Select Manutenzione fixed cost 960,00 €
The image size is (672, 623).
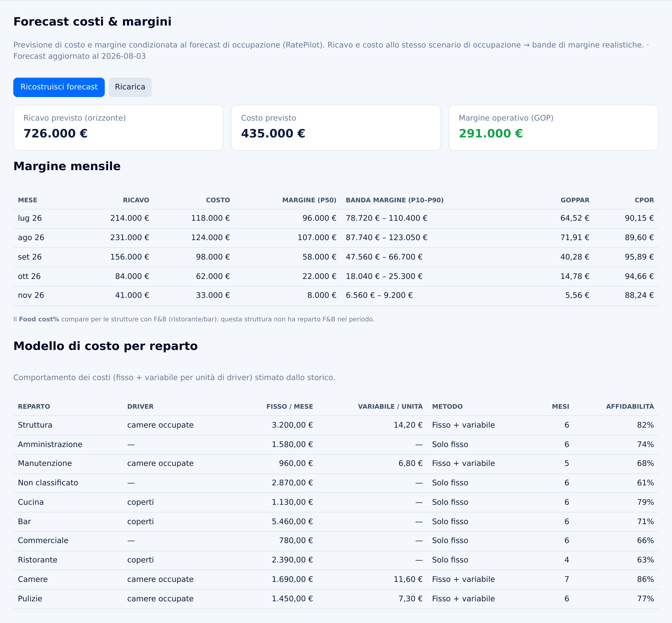tap(296, 464)
